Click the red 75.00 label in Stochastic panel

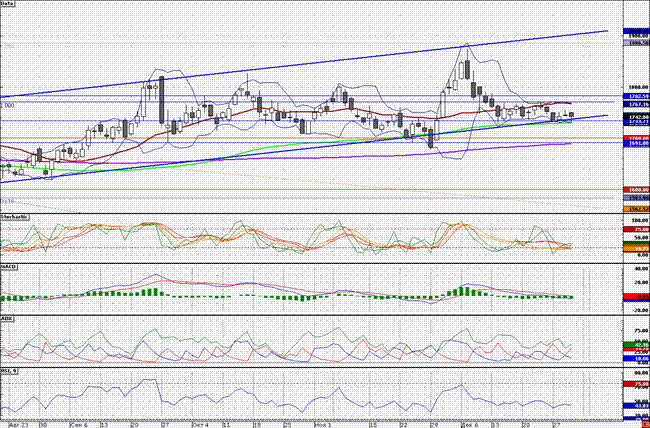tap(636, 229)
